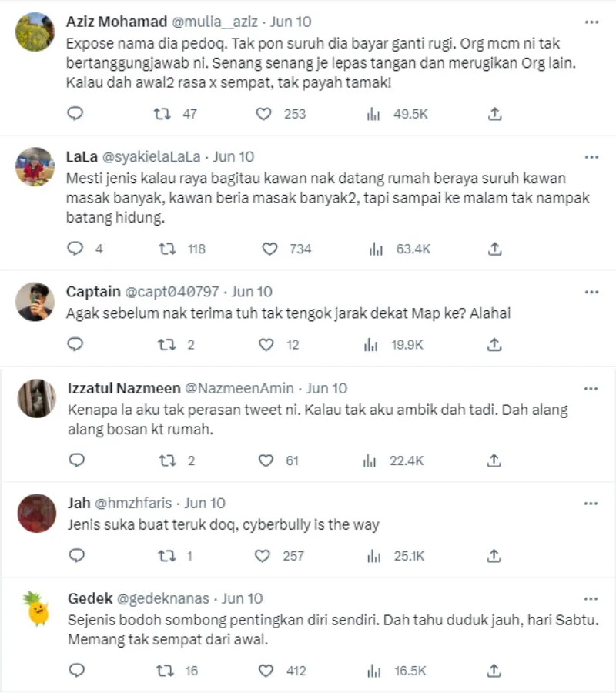Expand more menu on Gedek's tweet
This screenshot has width=616, height=693.
(591, 598)
